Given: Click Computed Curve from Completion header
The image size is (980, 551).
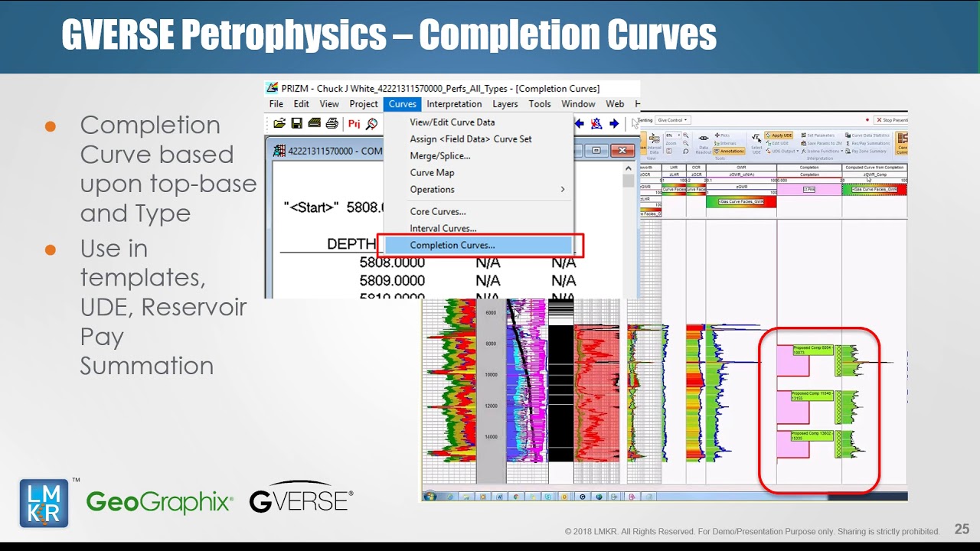Looking at the screenshot, I should pos(874,168).
